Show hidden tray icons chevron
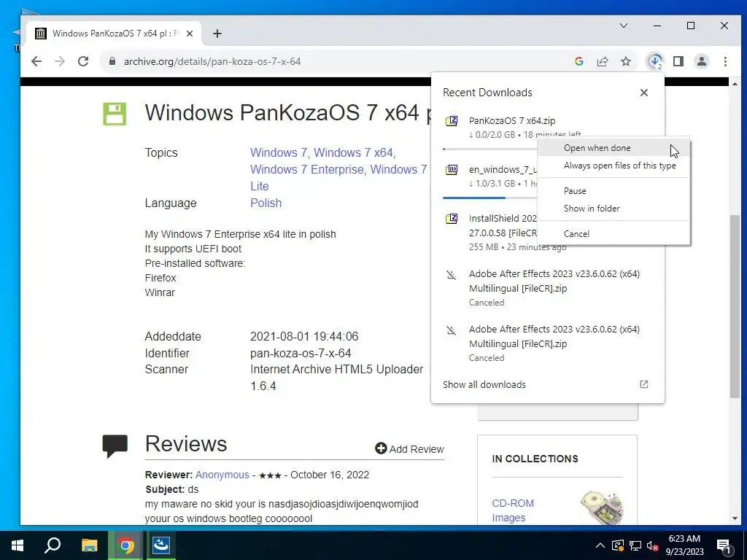The width and height of the screenshot is (747, 560). [600, 545]
